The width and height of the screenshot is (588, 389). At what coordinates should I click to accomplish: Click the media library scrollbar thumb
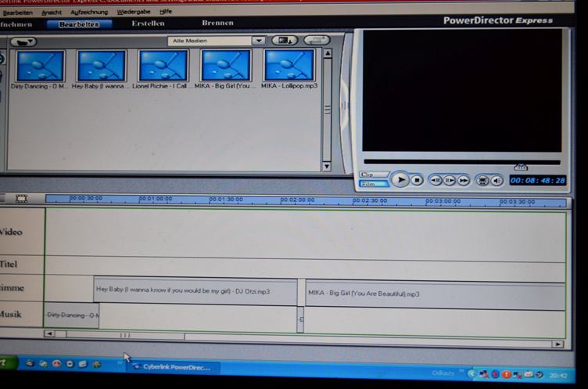pos(327,110)
